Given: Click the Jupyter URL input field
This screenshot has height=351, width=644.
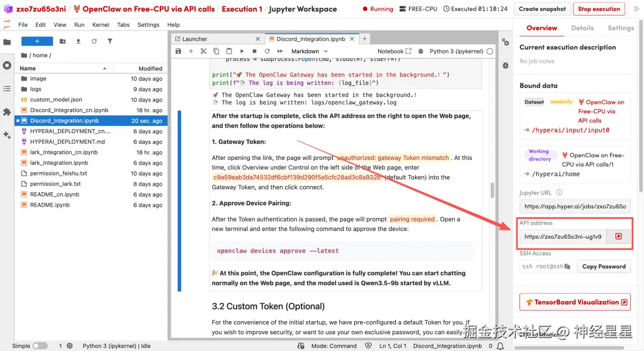Looking at the screenshot, I should click(575, 207).
